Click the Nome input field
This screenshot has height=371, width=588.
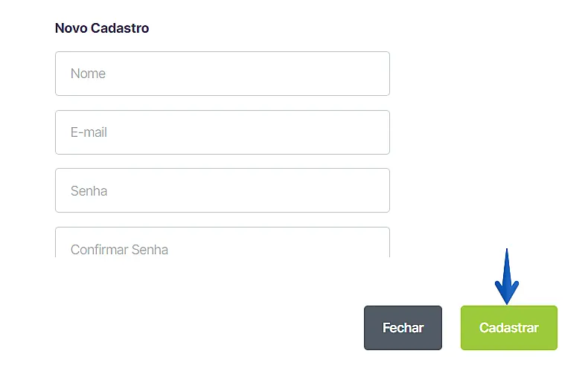[222, 74]
